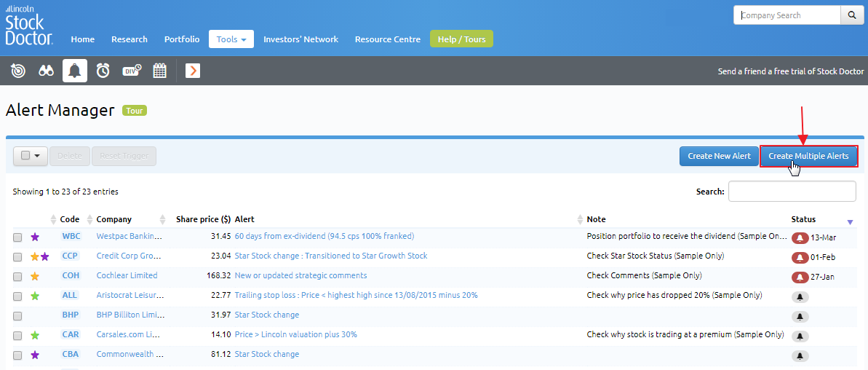This screenshot has height=370, width=868.
Task: Click the red bell status for CCP
Action: [x=800, y=258]
